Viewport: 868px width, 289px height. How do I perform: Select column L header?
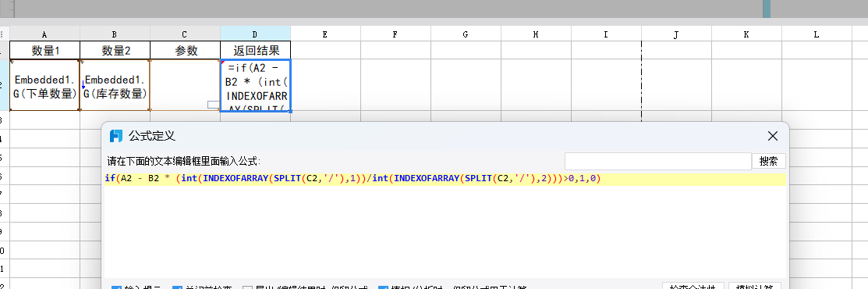click(817, 34)
